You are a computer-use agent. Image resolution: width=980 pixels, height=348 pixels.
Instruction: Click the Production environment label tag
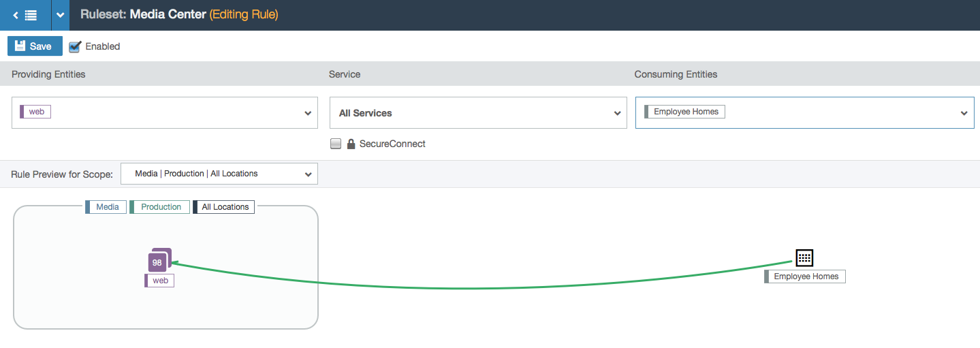tap(160, 207)
